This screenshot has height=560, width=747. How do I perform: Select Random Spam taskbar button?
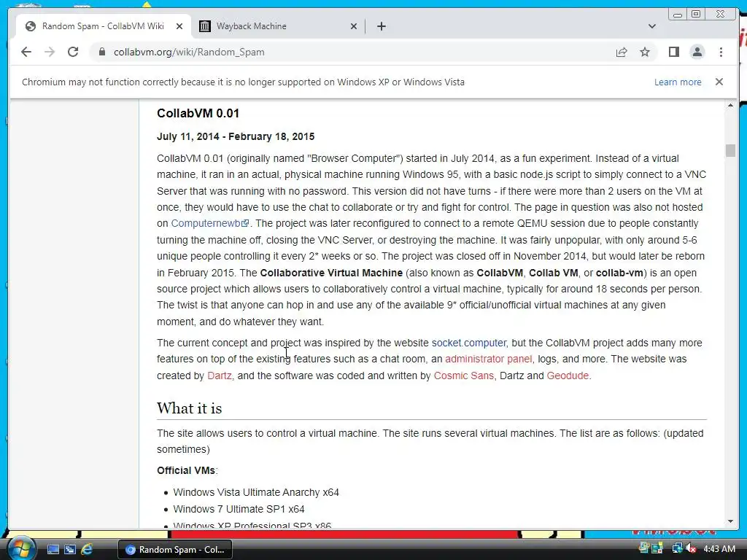[175, 550]
